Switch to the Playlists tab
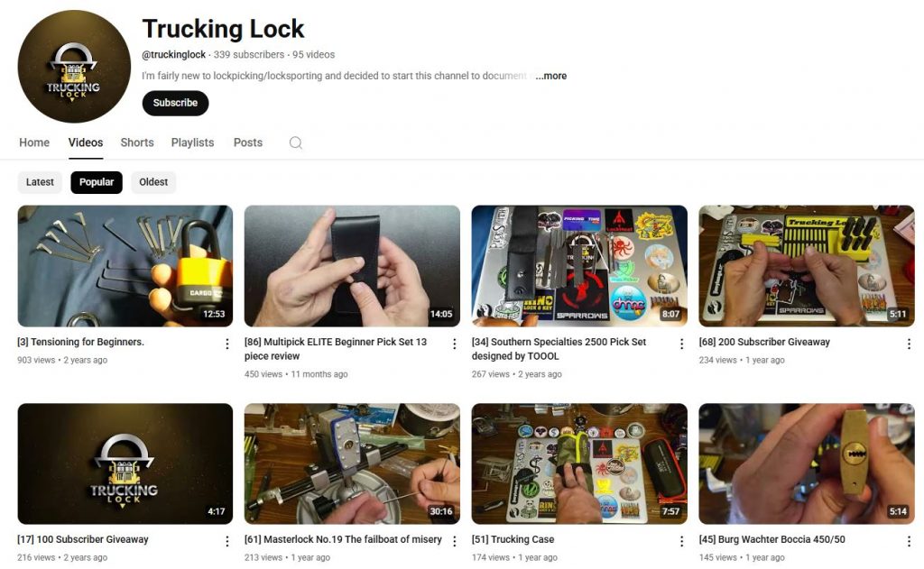 tap(193, 142)
